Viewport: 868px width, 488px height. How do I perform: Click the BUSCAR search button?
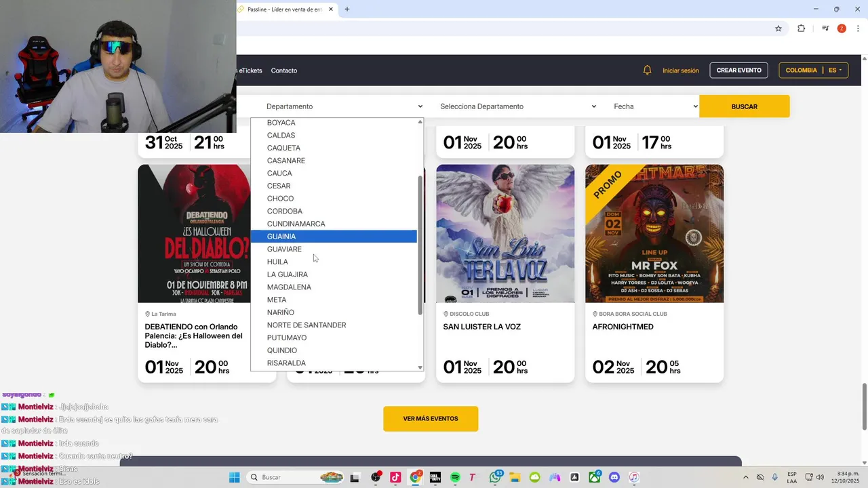(745, 106)
